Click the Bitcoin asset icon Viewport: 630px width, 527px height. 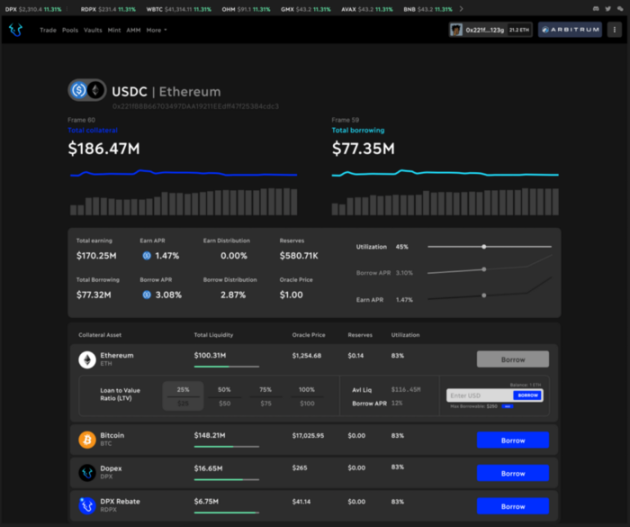(x=87, y=439)
